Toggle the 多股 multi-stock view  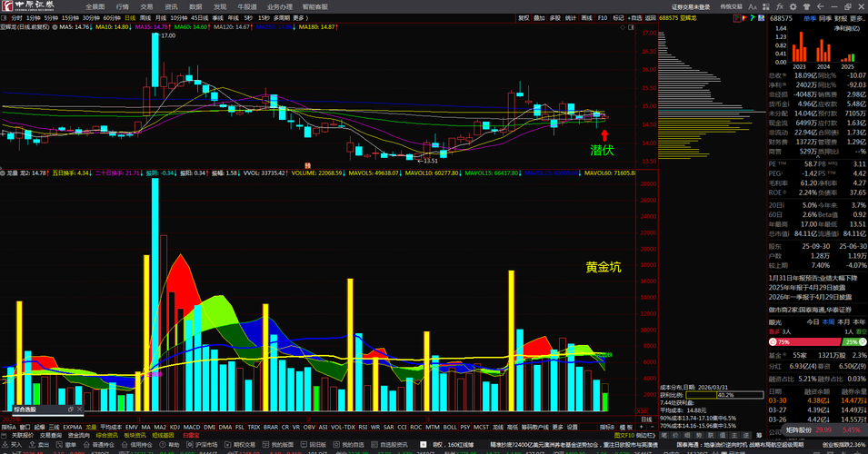pos(554,18)
